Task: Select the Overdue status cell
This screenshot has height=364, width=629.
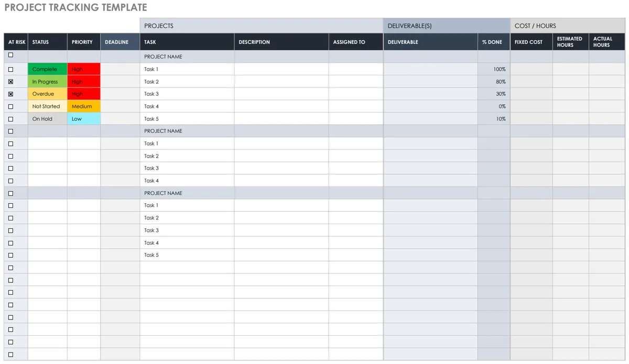Action: click(x=48, y=94)
